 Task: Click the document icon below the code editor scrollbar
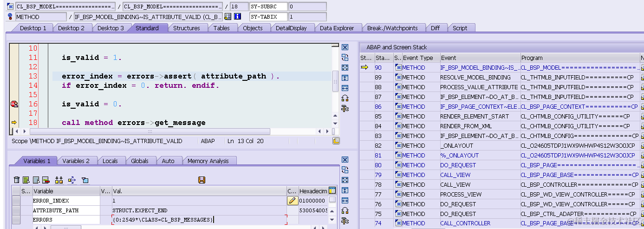[x=336, y=141]
